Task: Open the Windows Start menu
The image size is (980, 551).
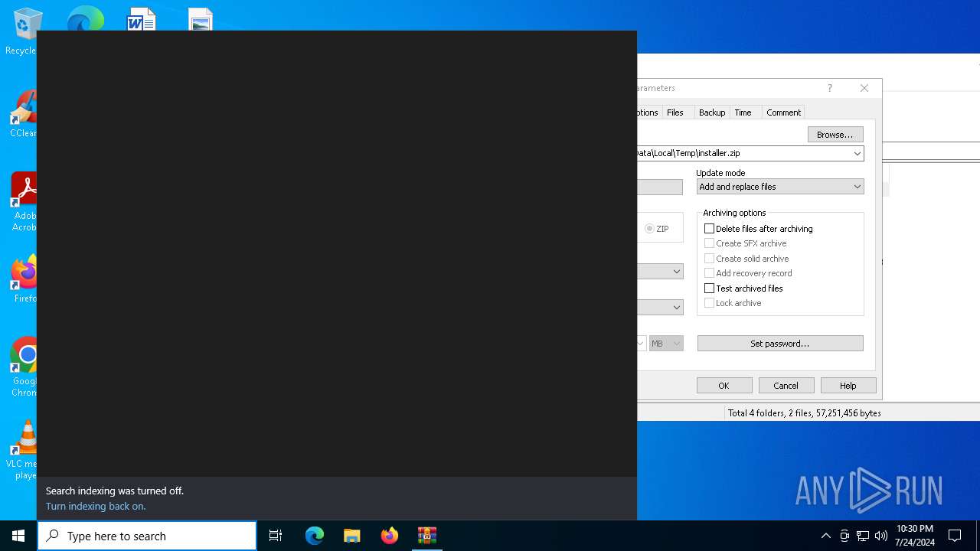Action: 18,536
